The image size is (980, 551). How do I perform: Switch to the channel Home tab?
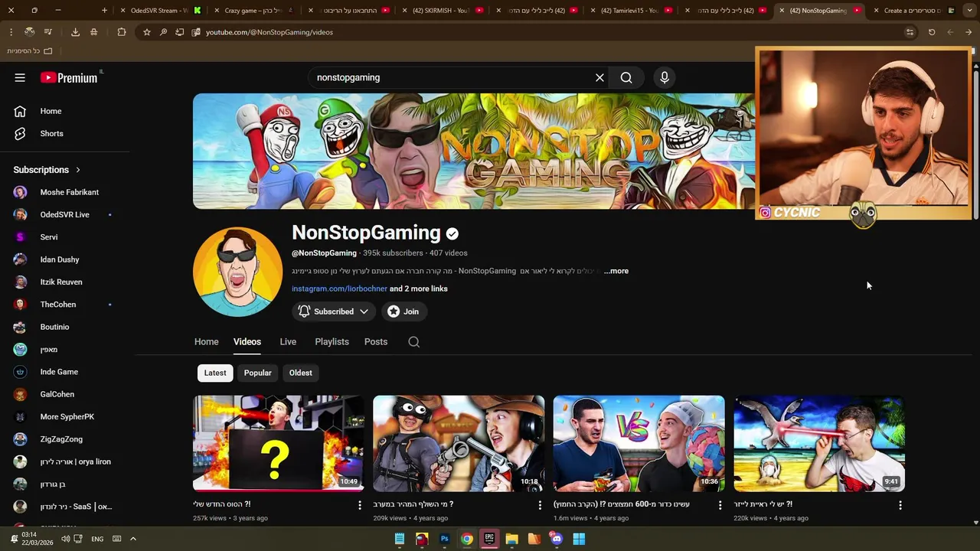[x=206, y=342]
